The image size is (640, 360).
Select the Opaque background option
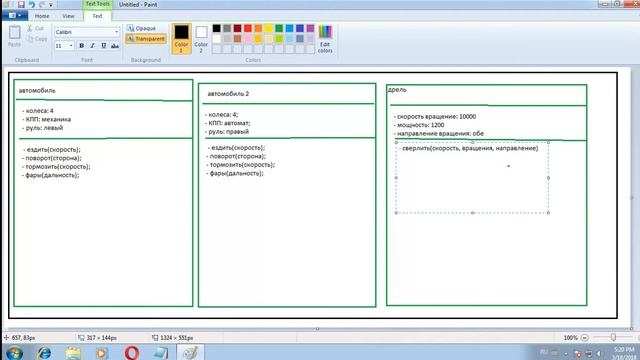click(x=141, y=28)
